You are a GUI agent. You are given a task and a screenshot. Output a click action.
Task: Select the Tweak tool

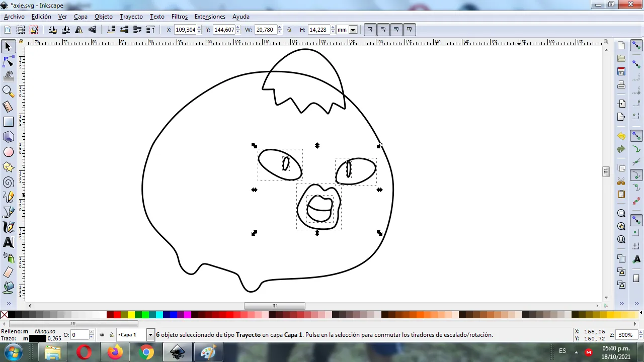coord(8,76)
